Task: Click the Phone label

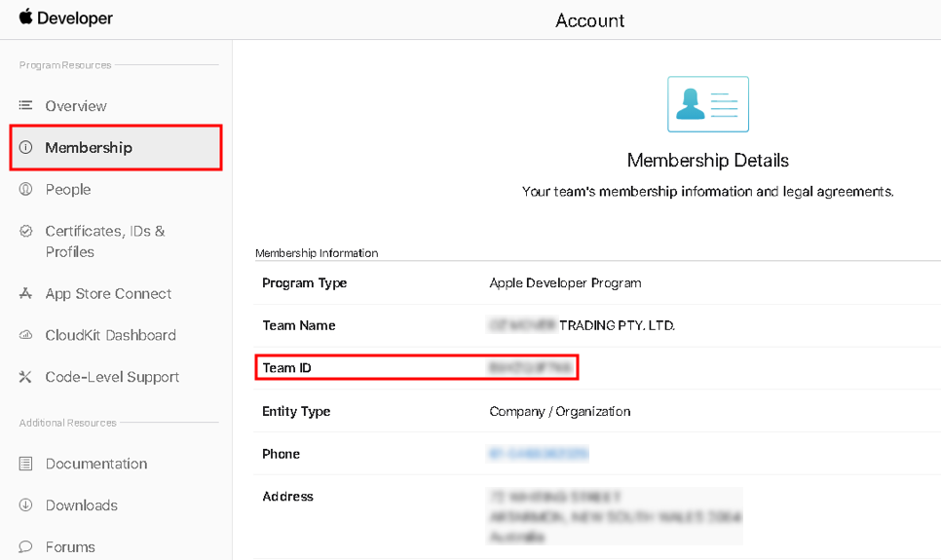Action: 281,454
